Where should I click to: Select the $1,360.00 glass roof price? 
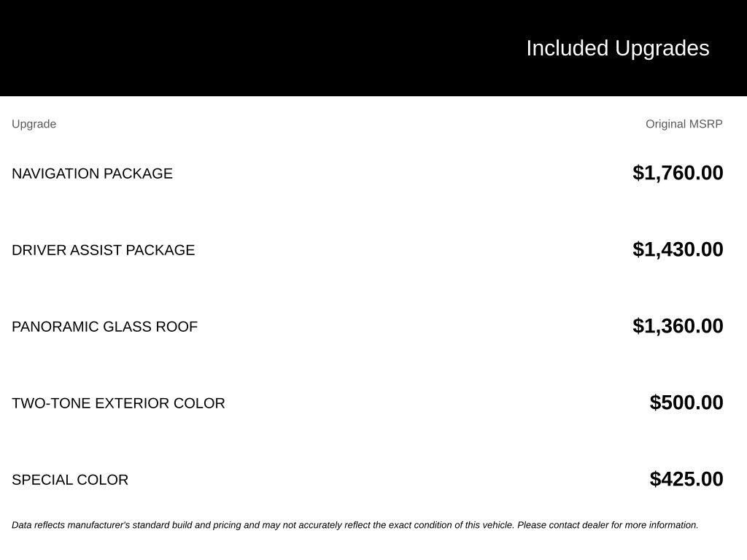(x=678, y=326)
